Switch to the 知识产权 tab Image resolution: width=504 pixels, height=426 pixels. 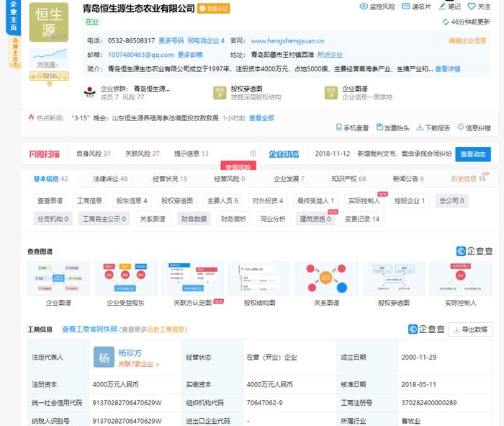348,179
